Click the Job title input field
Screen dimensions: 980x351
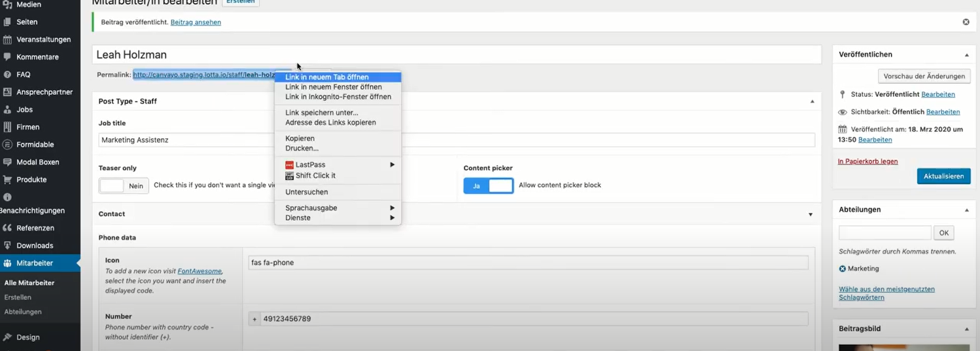click(457, 139)
